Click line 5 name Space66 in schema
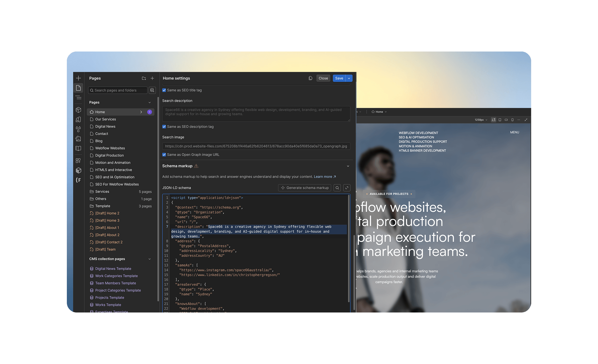598x364 pixels. click(194, 217)
